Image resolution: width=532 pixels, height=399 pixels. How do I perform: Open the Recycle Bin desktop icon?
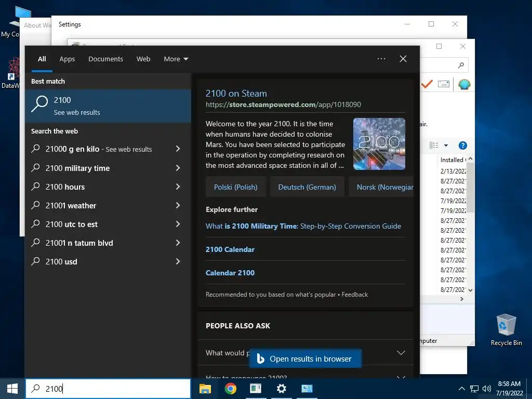point(506,330)
